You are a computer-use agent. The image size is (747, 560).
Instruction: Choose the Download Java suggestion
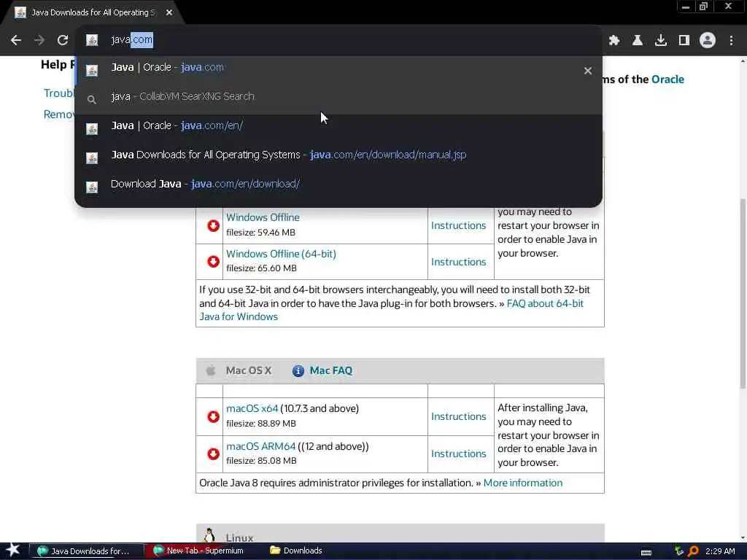click(x=338, y=187)
